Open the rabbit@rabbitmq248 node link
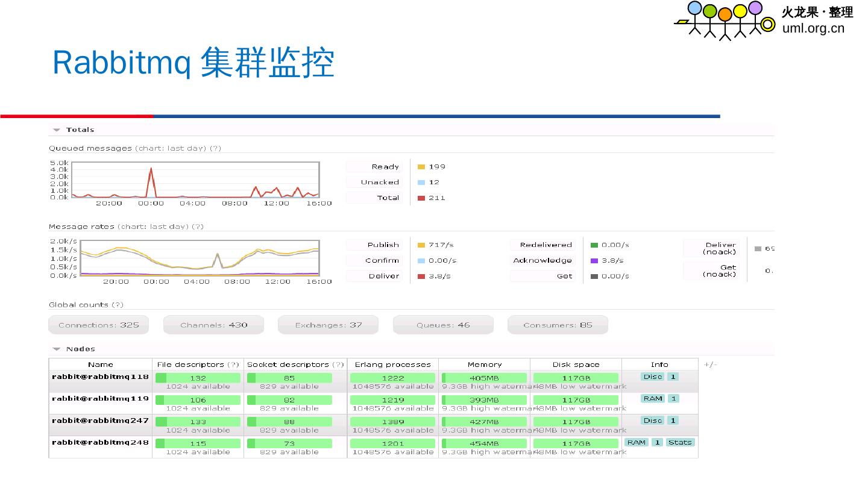 pyautogui.click(x=100, y=442)
